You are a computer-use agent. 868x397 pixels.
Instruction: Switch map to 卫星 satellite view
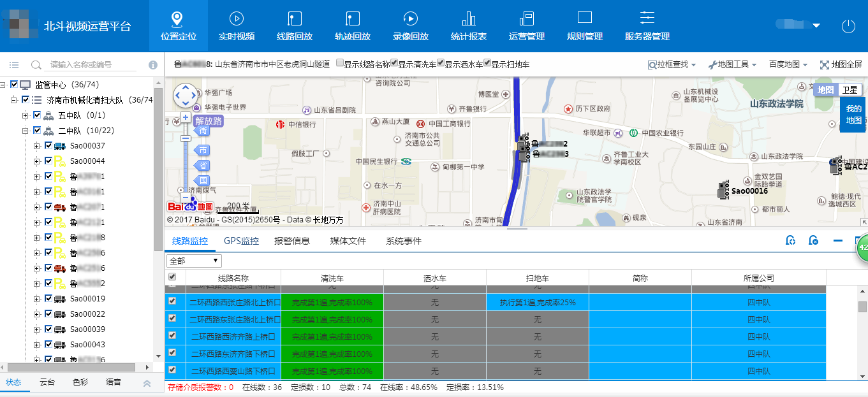[x=849, y=90]
